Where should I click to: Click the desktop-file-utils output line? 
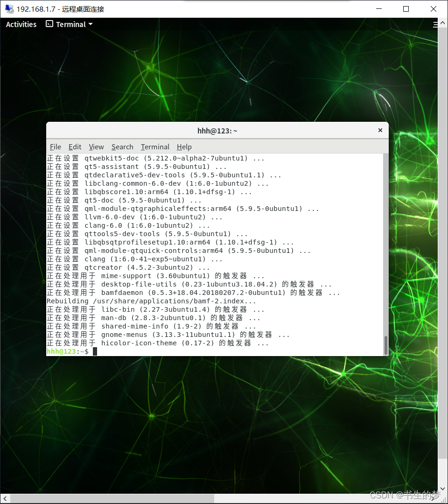pos(189,284)
